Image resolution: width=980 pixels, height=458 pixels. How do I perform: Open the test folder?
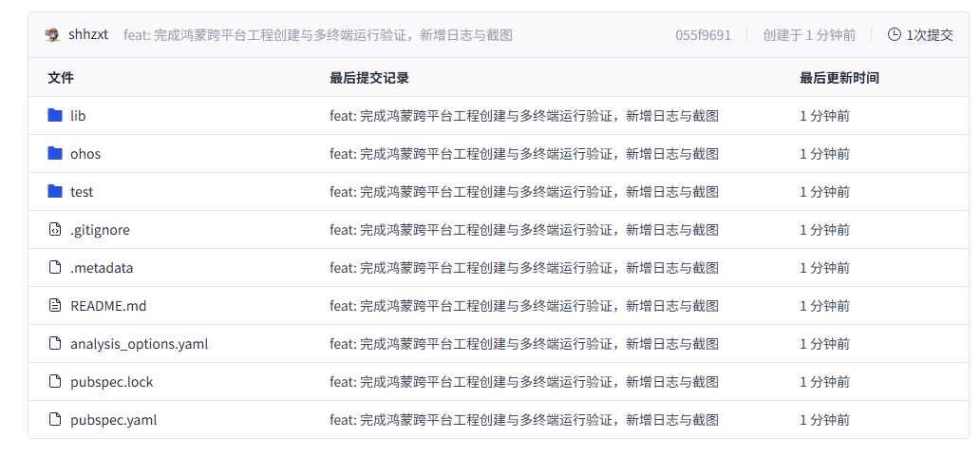pyautogui.click(x=82, y=191)
